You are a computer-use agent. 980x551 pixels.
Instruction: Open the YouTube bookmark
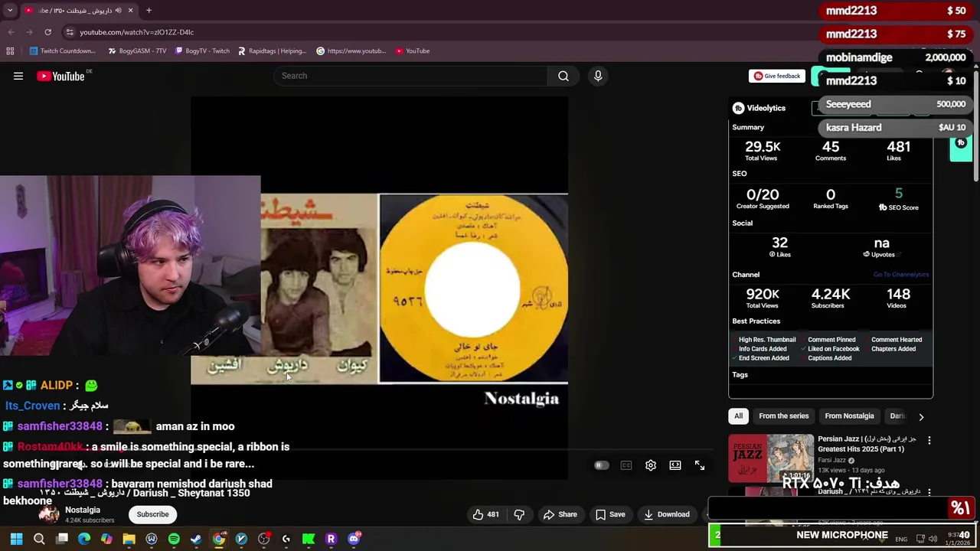(x=413, y=51)
